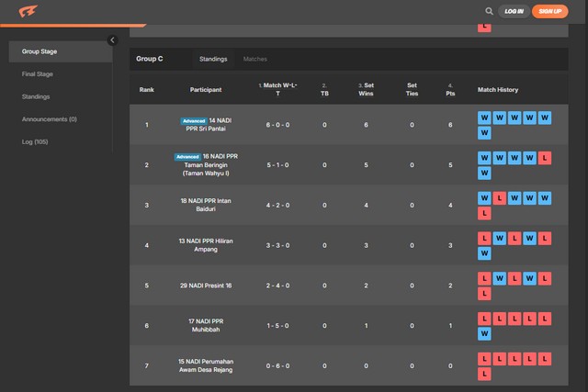The width and height of the screenshot is (588, 392).
Task: Click the first W badge for rank 1
Action: [484, 118]
